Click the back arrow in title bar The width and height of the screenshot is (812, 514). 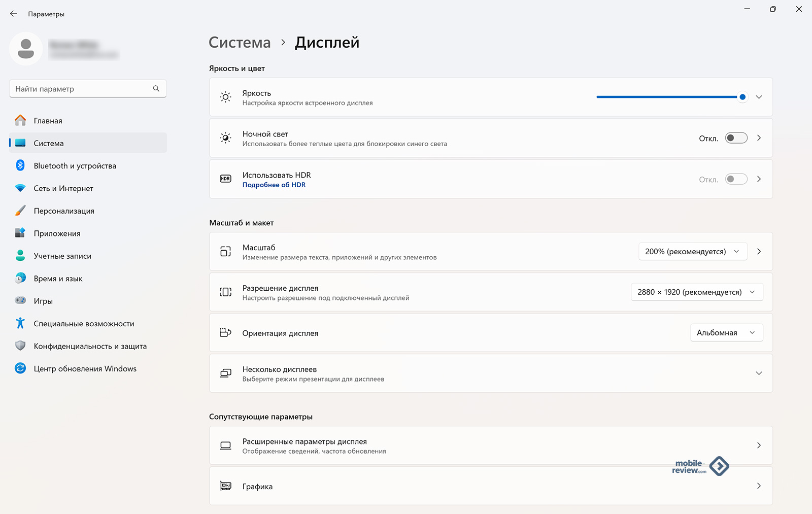pyautogui.click(x=13, y=14)
